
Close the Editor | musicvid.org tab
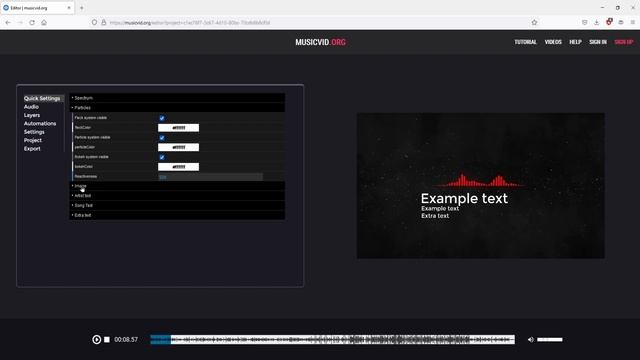coord(69,8)
